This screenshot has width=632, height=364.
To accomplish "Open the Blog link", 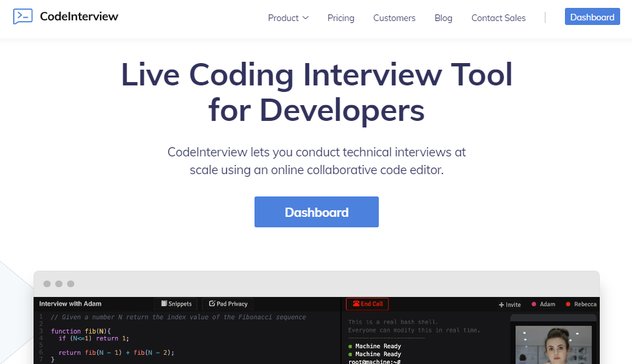I will (443, 18).
